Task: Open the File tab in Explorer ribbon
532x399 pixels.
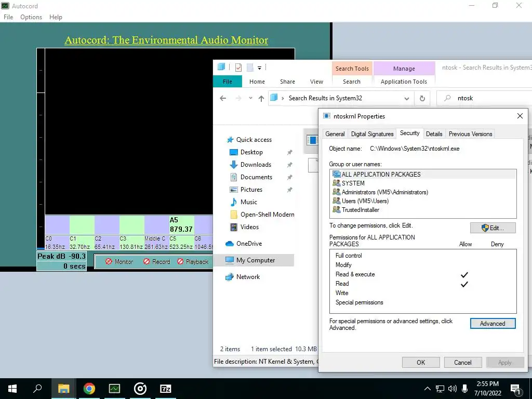Action: point(228,82)
